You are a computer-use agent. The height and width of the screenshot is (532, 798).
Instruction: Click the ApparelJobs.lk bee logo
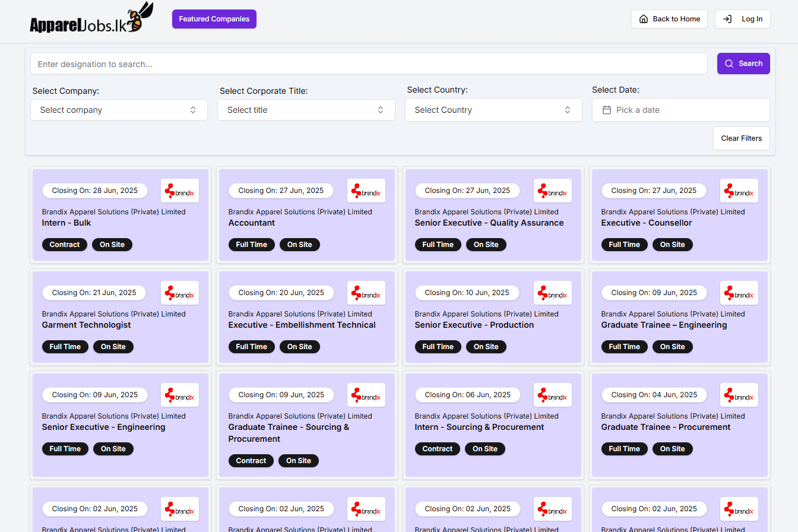pos(91,19)
